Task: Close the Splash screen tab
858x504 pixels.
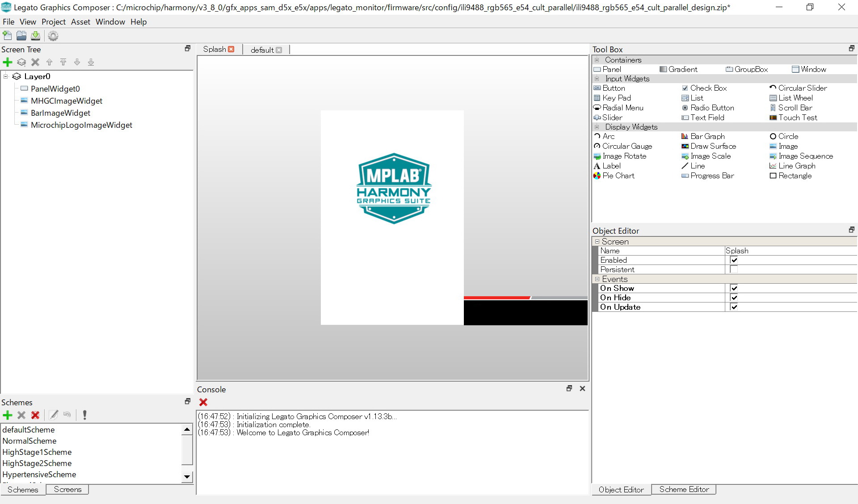Action: pos(231,49)
